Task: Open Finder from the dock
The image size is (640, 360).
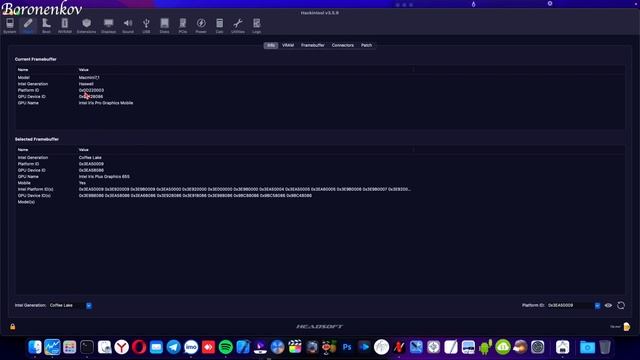Action: [35, 347]
